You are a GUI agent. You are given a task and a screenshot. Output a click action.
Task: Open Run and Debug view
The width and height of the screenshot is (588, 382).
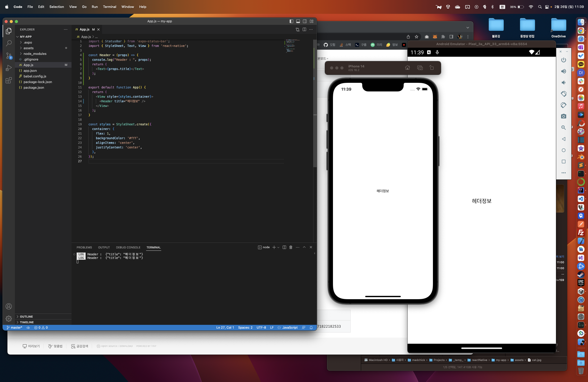[x=9, y=68]
